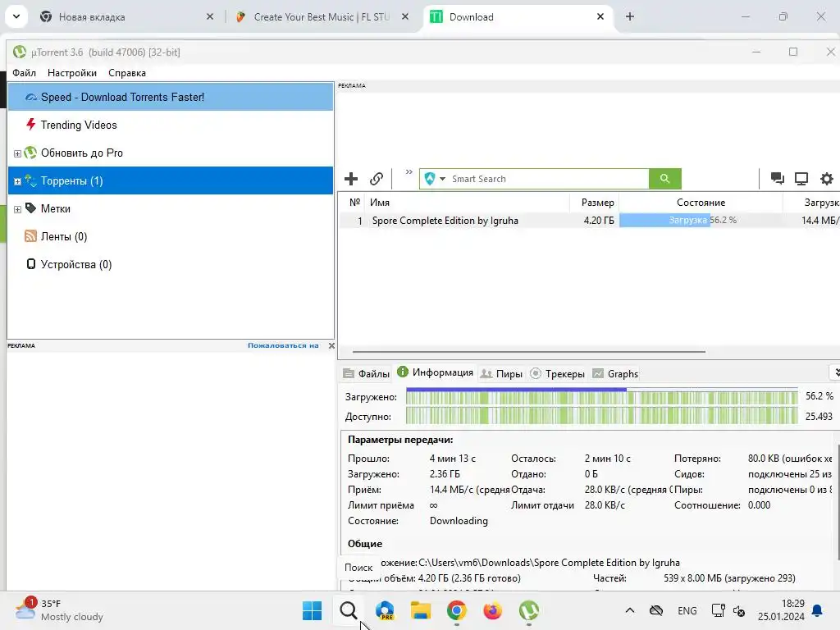
Task: Switch to Create Your Best Music FL Studio tab
Action: click(322, 17)
